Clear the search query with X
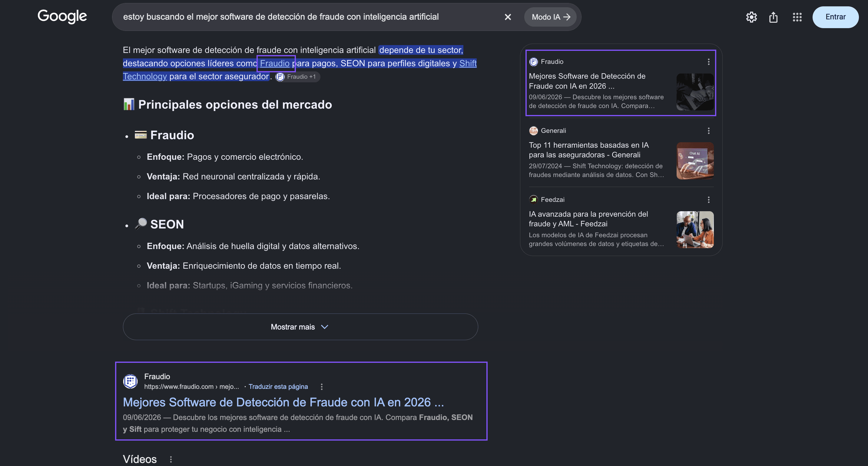The height and width of the screenshot is (466, 868). [508, 17]
